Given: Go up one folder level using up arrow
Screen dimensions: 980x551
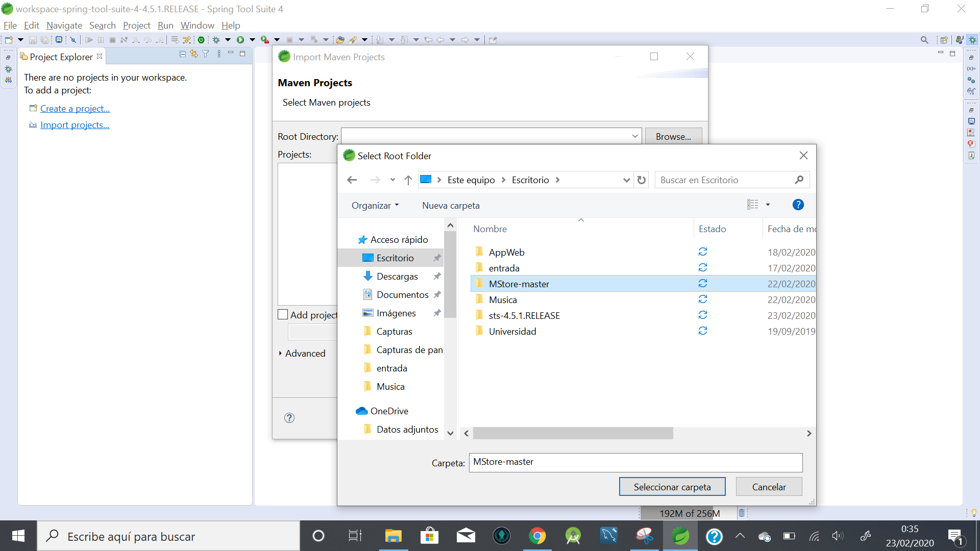Looking at the screenshot, I should 408,180.
